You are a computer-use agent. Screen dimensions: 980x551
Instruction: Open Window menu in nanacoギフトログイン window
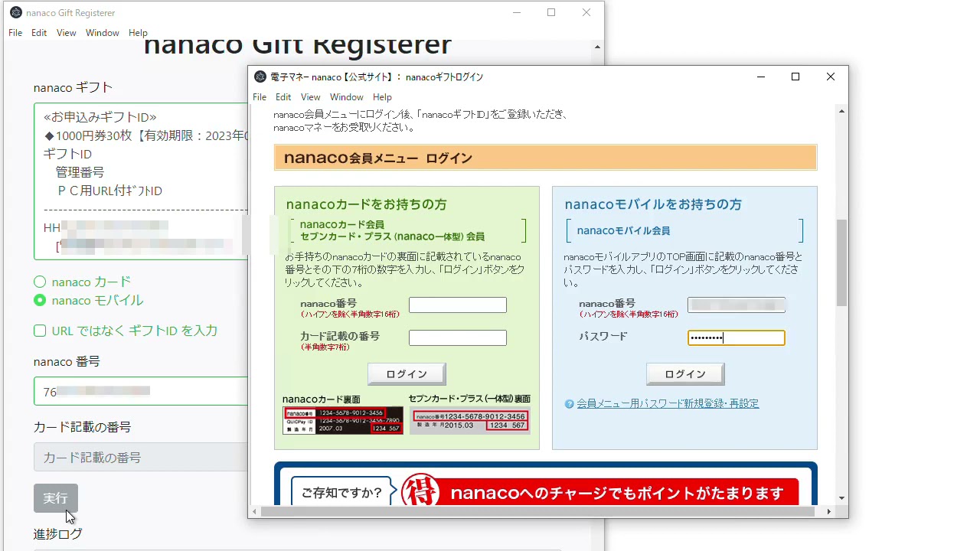tap(347, 97)
